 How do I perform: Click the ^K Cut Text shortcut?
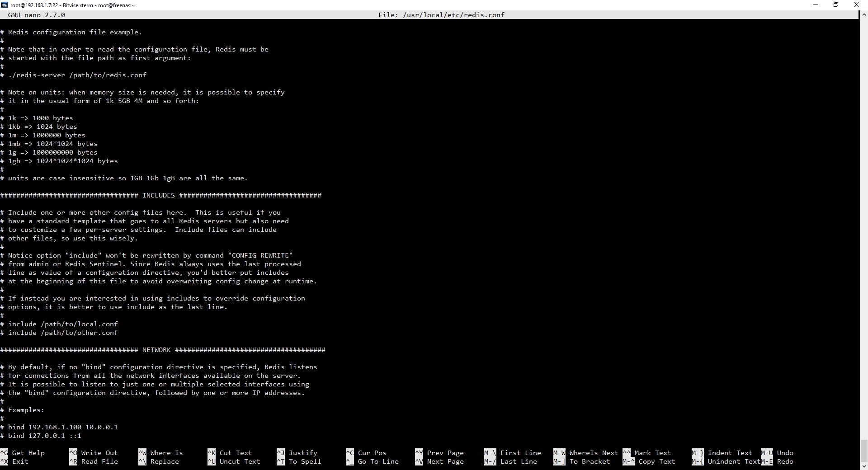[x=230, y=453]
